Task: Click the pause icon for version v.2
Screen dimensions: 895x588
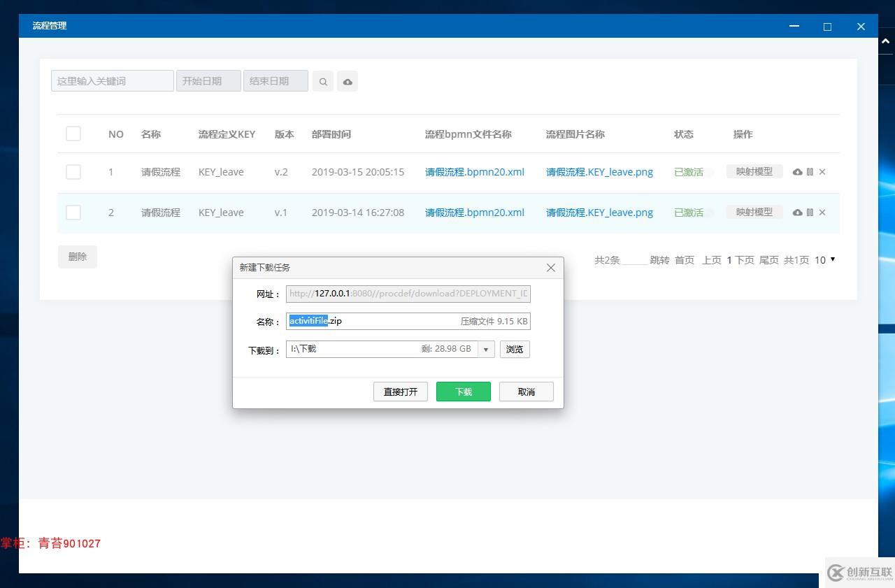Action: (x=810, y=172)
